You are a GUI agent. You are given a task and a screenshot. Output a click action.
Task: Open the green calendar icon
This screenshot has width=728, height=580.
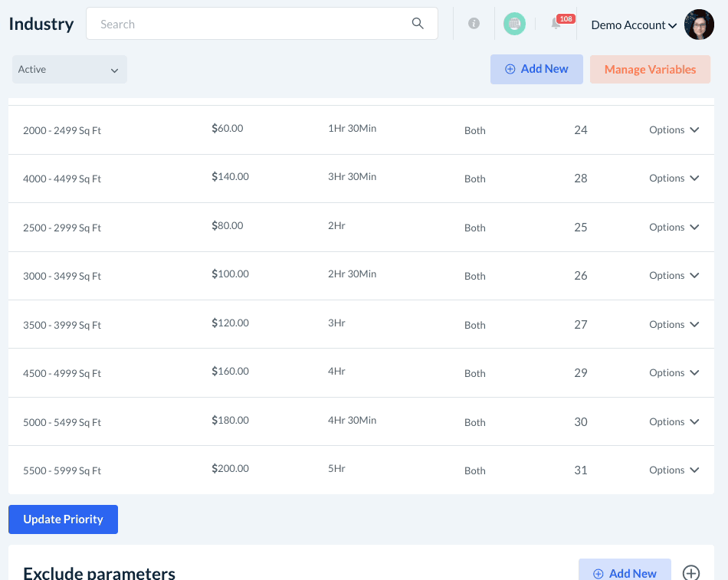coord(514,24)
